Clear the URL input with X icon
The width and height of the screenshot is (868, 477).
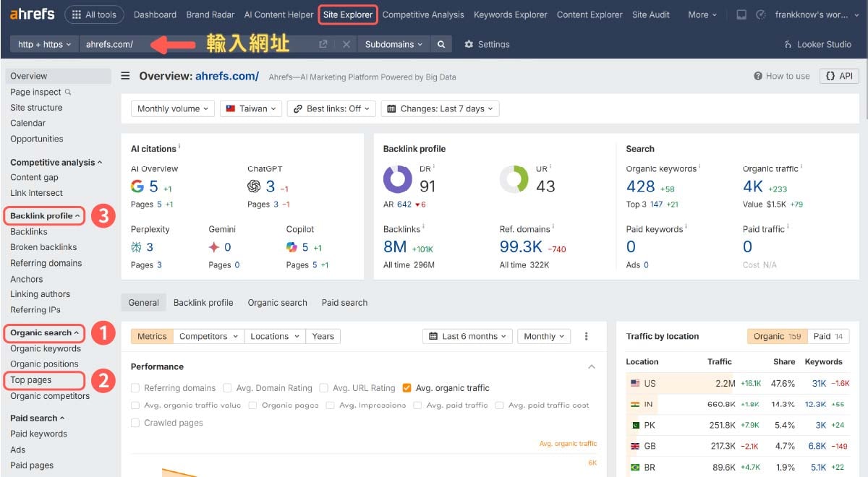coord(346,44)
